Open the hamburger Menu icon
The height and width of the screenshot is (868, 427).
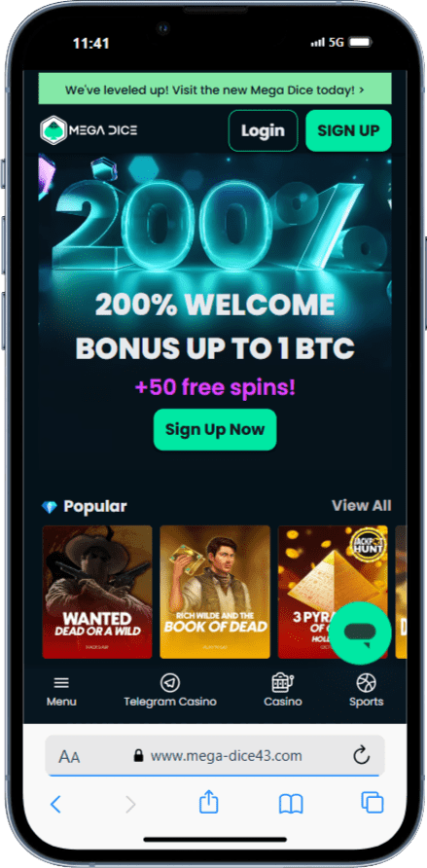[61, 682]
